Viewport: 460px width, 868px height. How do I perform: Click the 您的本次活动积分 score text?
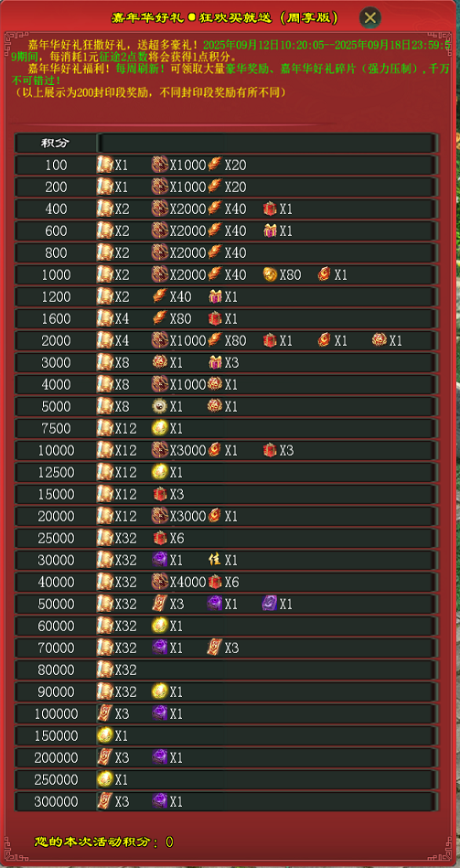click(96, 842)
